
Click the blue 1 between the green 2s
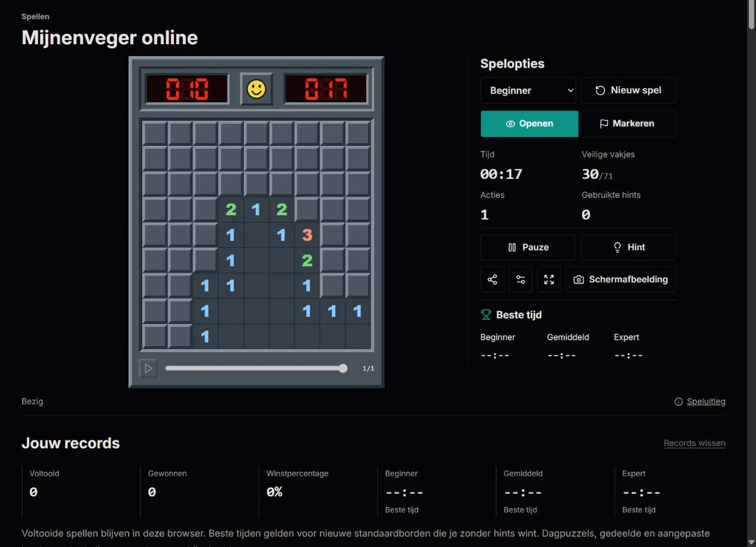click(x=256, y=210)
